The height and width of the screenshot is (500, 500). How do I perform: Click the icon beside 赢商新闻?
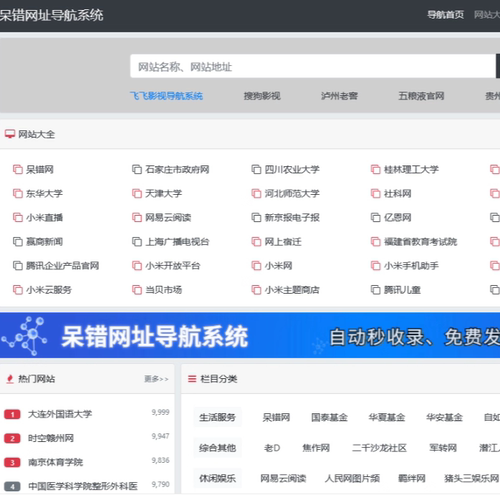click(x=18, y=242)
